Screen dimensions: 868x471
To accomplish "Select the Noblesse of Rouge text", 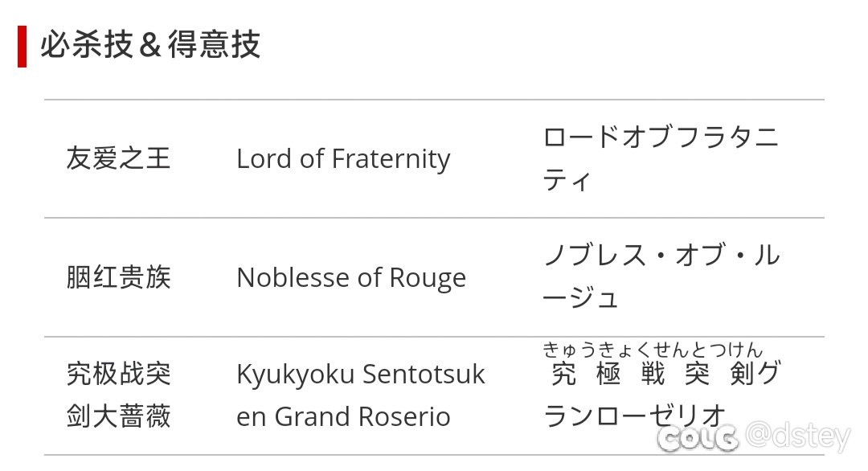I will point(351,278).
